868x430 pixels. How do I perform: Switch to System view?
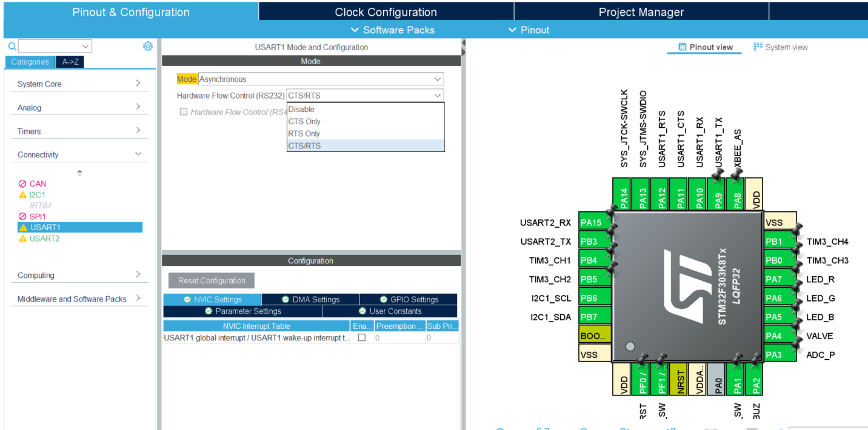(x=781, y=47)
